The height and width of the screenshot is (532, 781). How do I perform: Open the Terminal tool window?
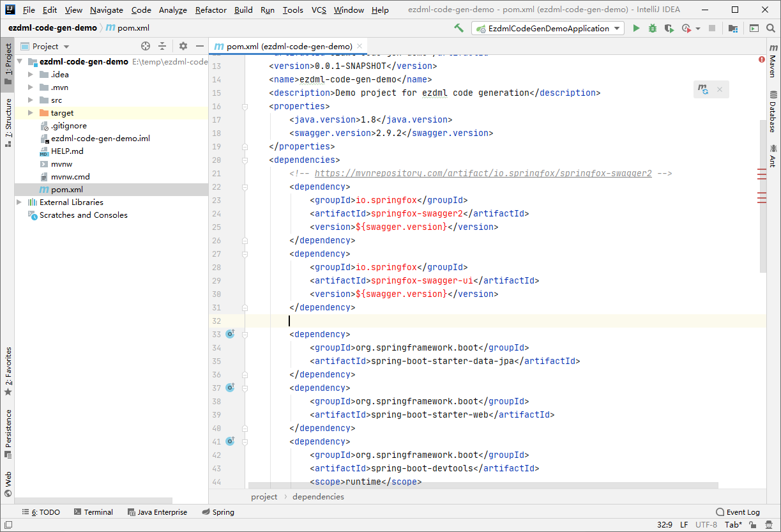tap(93, 512)
